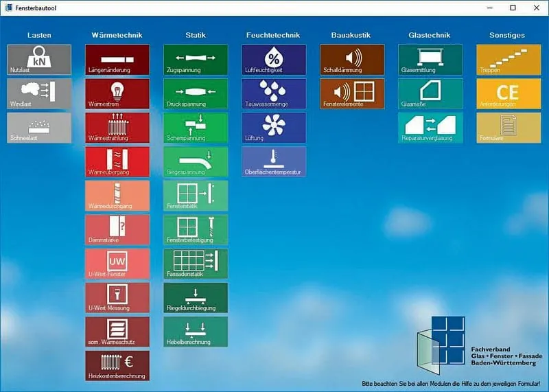
Task: Click the U-Wert-Fenster tile
Action: click(117, 263)
